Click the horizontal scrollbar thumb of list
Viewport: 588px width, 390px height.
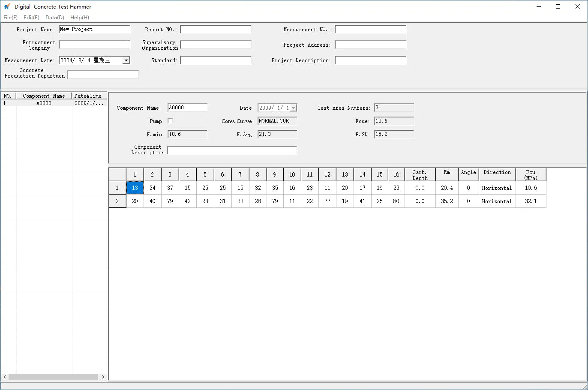(54, 377)
